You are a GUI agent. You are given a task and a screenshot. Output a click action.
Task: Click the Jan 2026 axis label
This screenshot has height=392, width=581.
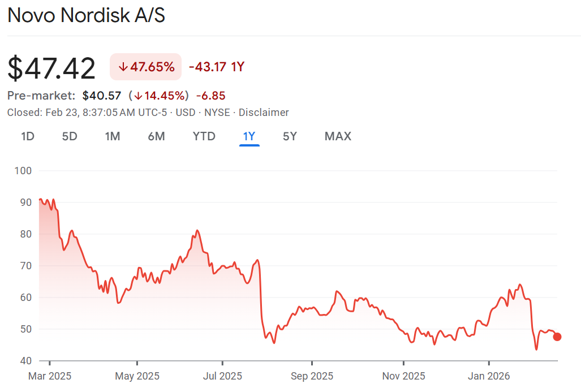(489, 376)
